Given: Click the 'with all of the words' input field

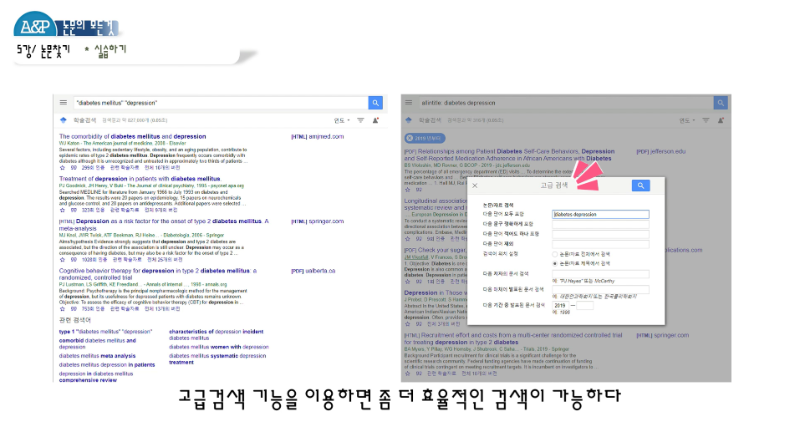Looking at the screenshot, I should [x=599, y=214].
